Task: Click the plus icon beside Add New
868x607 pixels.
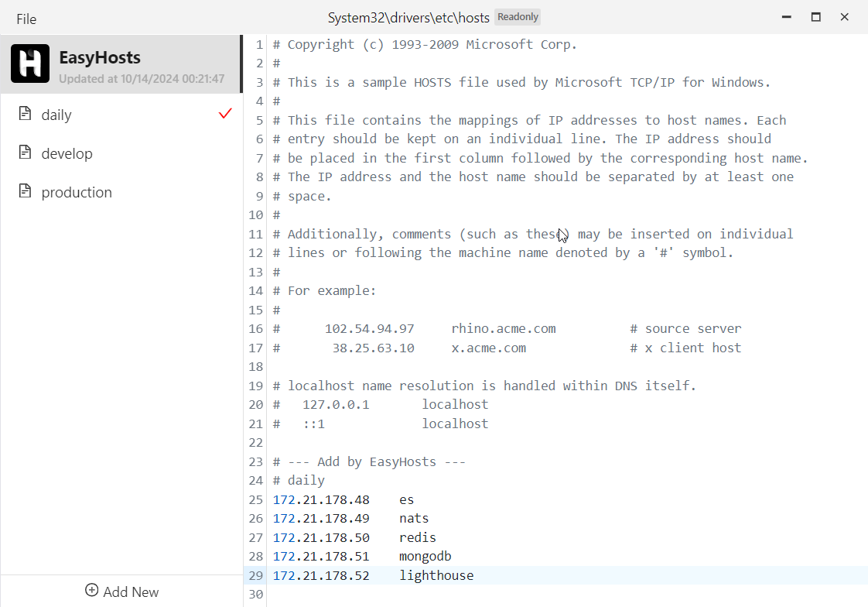Action: pyautogui.click(x=91, y=591)
